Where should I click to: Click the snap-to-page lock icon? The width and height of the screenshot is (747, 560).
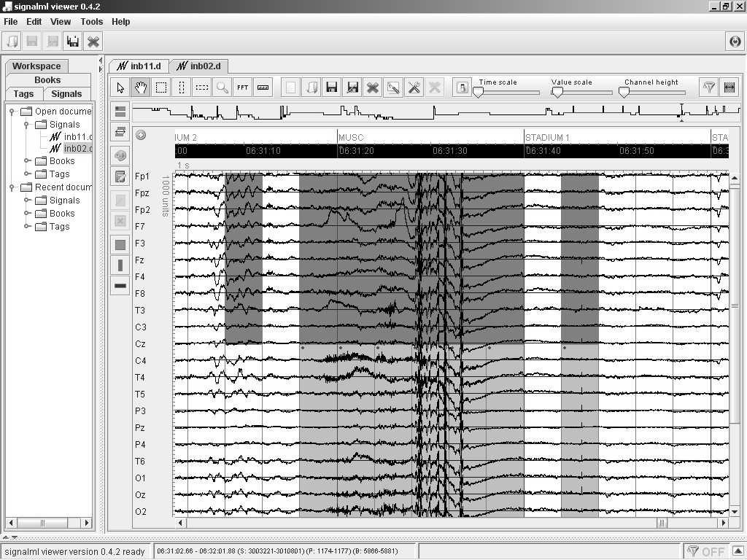(462, 87)
